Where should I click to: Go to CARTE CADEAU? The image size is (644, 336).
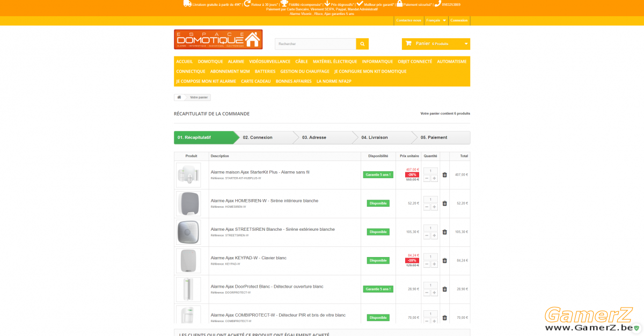coord(256,81)
